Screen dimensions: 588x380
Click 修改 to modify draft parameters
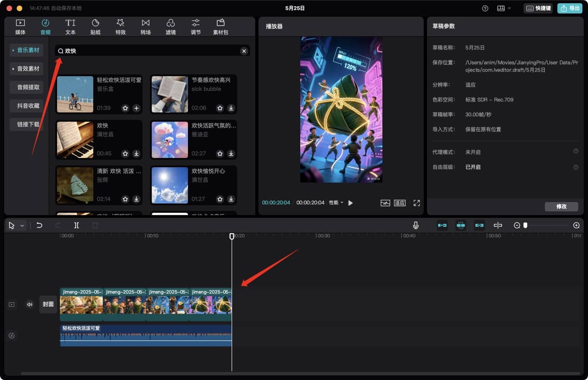(x=562, y=207)
